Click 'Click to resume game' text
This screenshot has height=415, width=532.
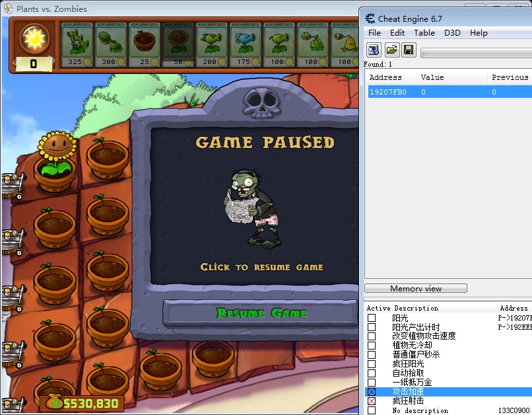(x=261, y=267)
